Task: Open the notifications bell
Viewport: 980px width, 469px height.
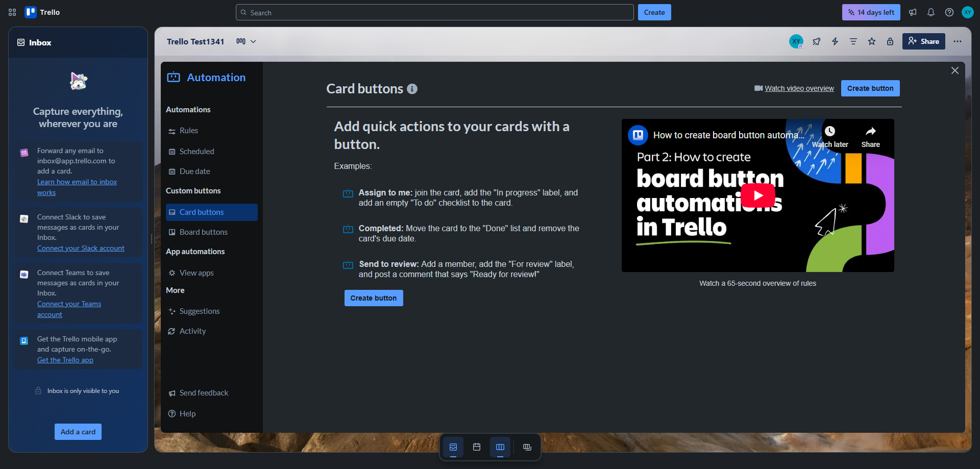Action: [931, 12]
